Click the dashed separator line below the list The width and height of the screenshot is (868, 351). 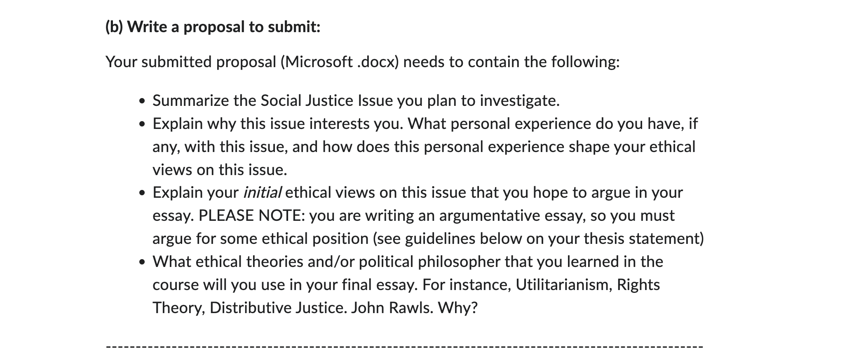(x=404, y=346)
